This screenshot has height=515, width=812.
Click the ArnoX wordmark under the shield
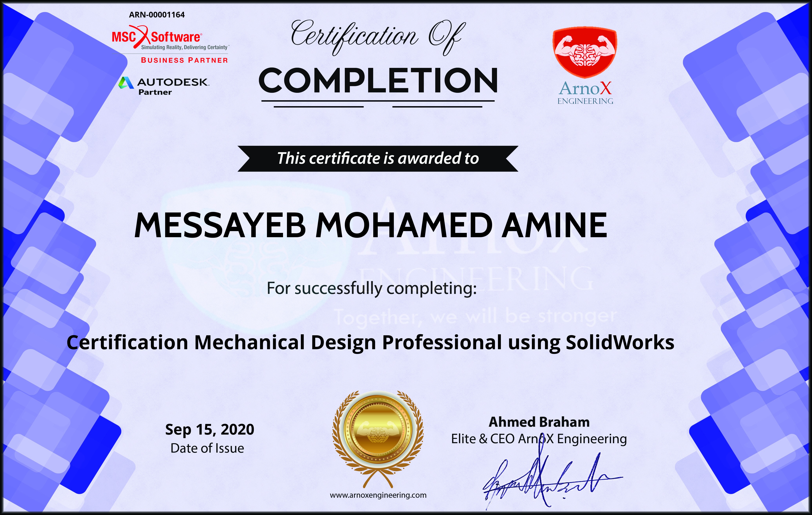pos(585,88)
